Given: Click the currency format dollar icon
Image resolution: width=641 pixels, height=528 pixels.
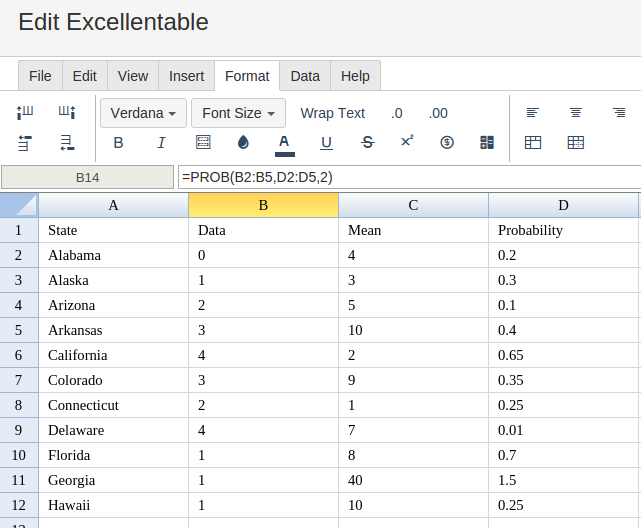Looking at the screenshot, I should point(447,143).
